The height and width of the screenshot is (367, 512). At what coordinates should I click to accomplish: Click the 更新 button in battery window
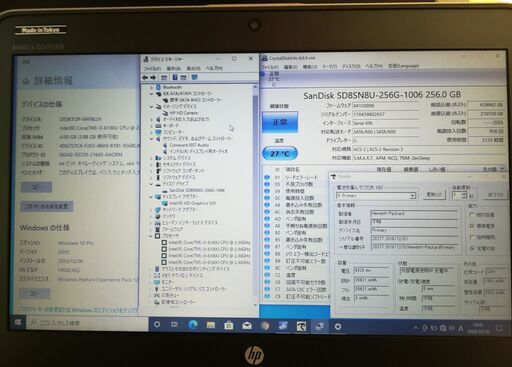pyautogui.click(x=434, y=195)
